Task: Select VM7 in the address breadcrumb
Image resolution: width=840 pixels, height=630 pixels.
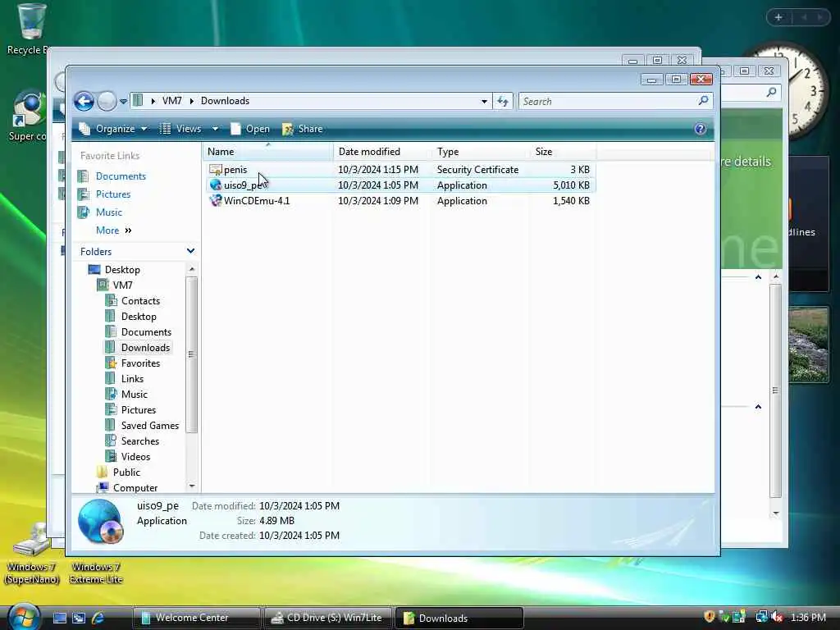Action: tap(172, 101)
